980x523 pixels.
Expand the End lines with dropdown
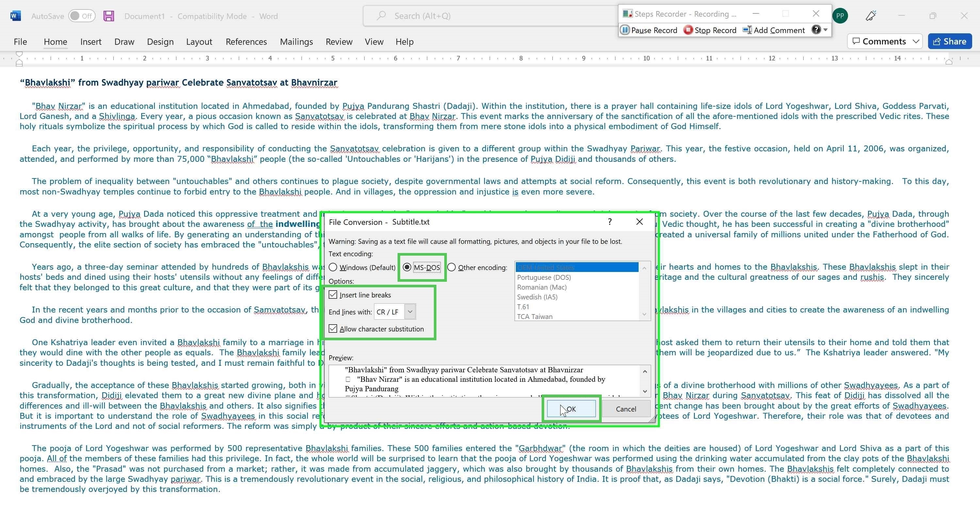410,312
